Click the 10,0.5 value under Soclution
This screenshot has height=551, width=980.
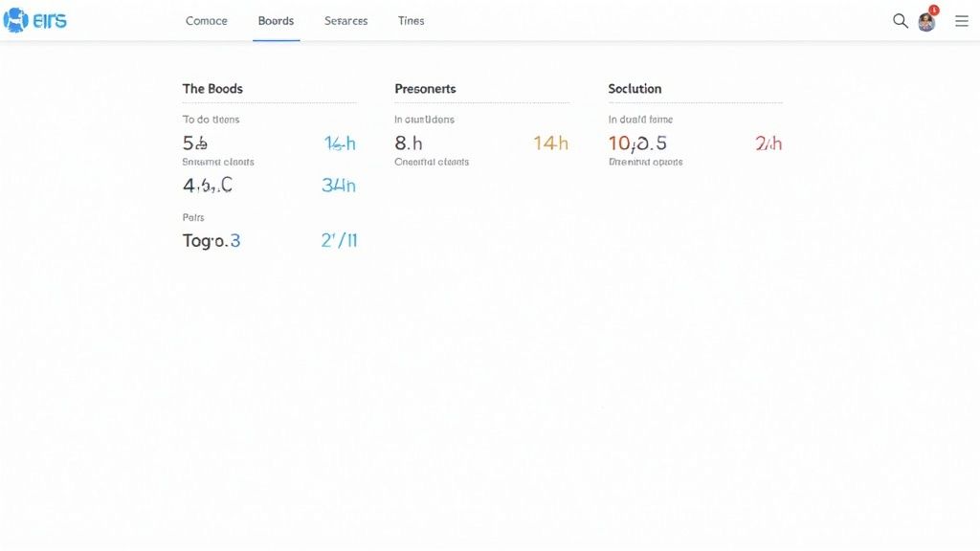click(637, 143)
